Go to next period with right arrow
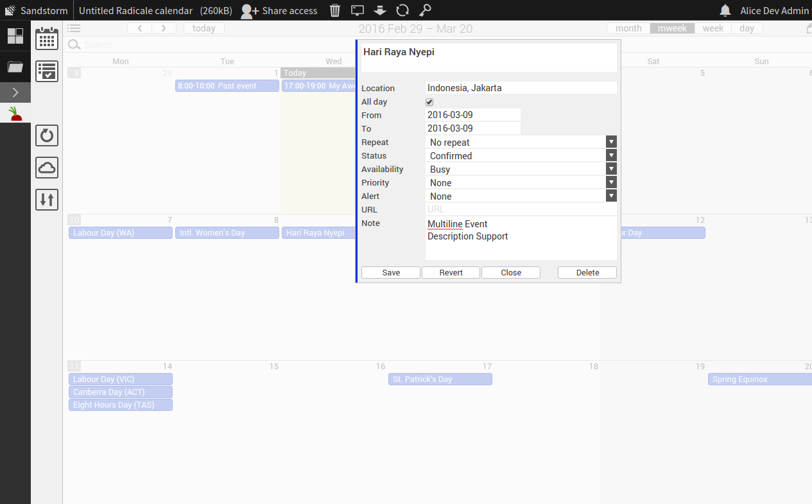Image resolution: width=812 pixels, height=504 pixels. click(164, 28)
